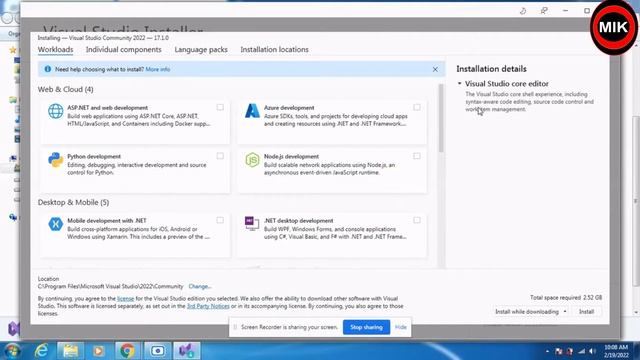Click the night mode moon icon in title bar
640x360 pixels.
click(x=523, y=11)
